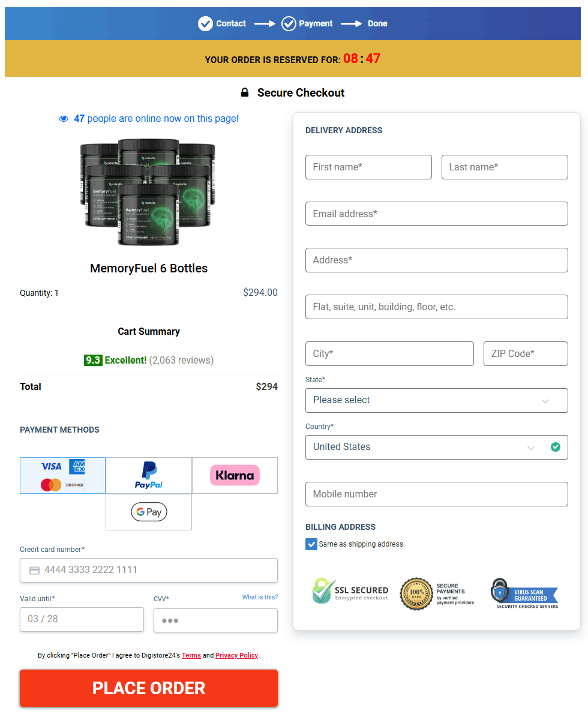588x723 pixels.
Task: Click the lock icon beside Secure Checkout
Action: coord(245,92)
